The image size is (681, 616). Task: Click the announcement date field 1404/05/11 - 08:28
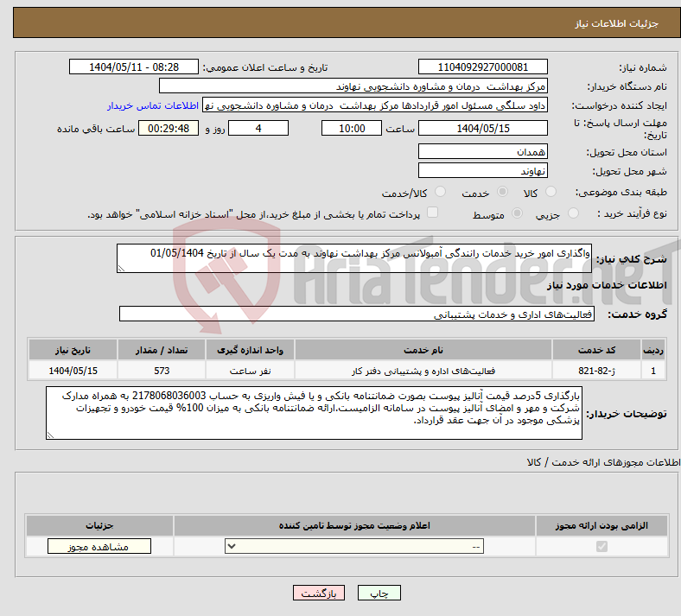tap(134, 67)
